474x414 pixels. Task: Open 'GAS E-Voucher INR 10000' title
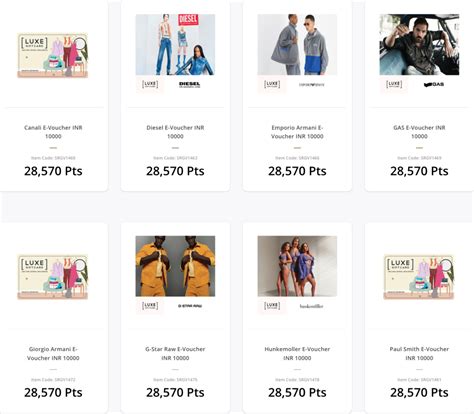tap(419, 132)
